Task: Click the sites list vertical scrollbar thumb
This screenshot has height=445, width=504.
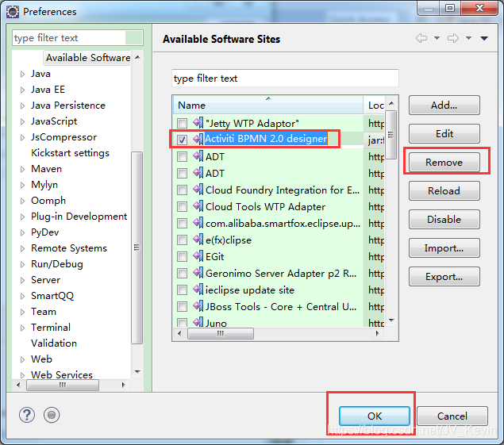Action: pos(391,135)
